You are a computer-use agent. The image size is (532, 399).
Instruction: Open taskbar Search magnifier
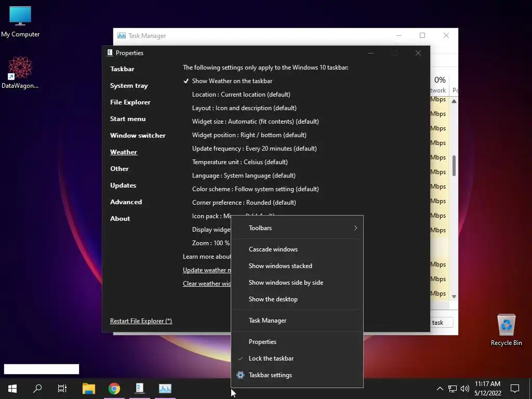coord(37,389)
